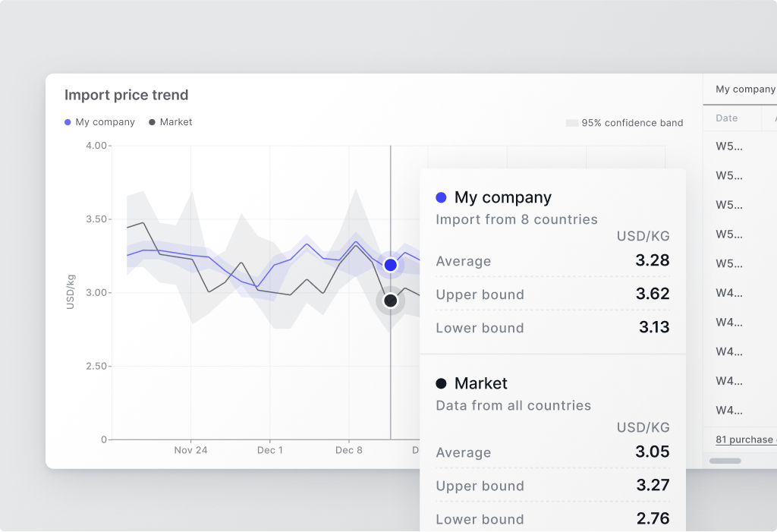
Task: Select the first W5 row in table
Action: click(729, 146)
